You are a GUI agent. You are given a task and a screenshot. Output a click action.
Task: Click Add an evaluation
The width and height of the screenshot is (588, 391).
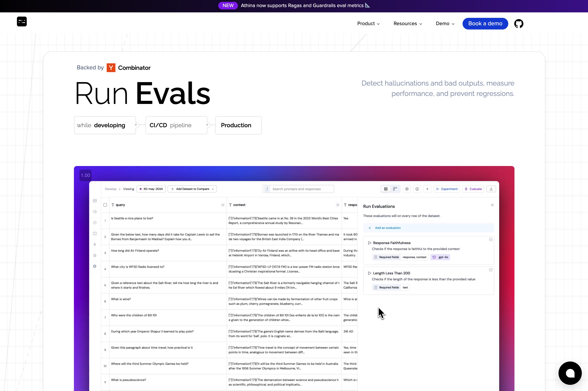(x=428, y=228)
